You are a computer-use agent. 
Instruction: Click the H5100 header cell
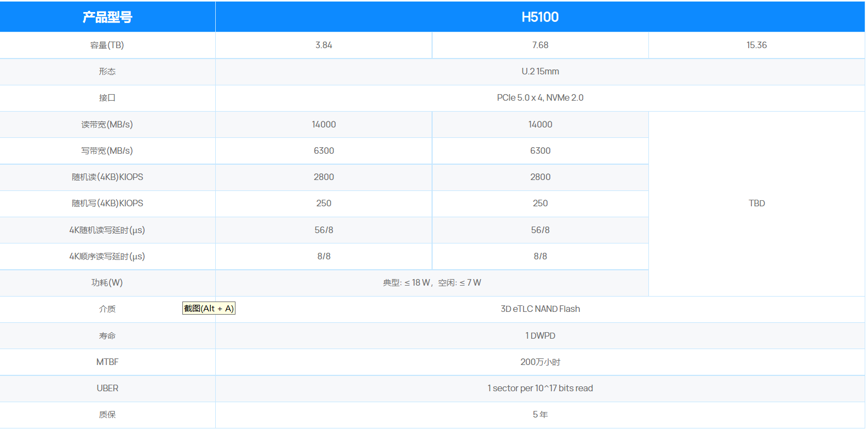pos(539,17)
